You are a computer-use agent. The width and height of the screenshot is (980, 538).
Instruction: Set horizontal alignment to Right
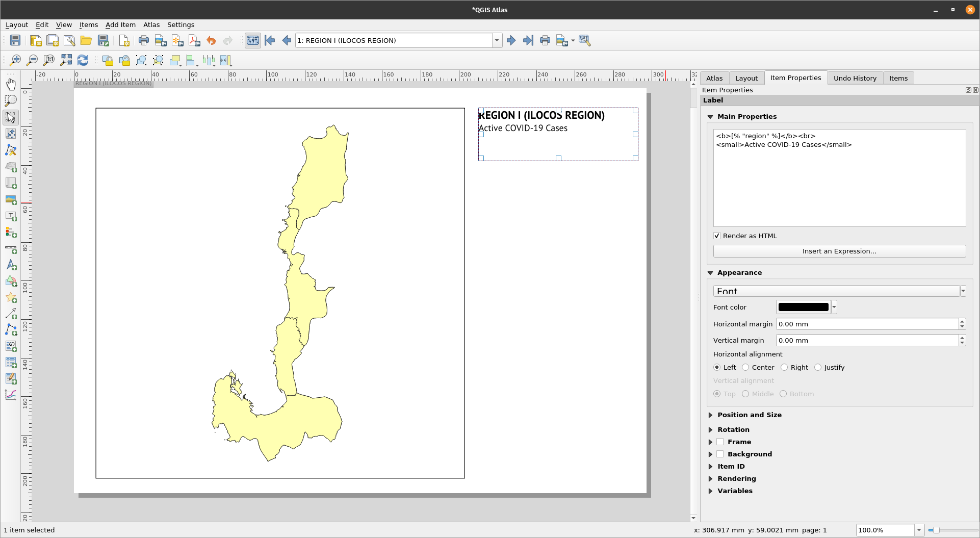tap(784, 367)
